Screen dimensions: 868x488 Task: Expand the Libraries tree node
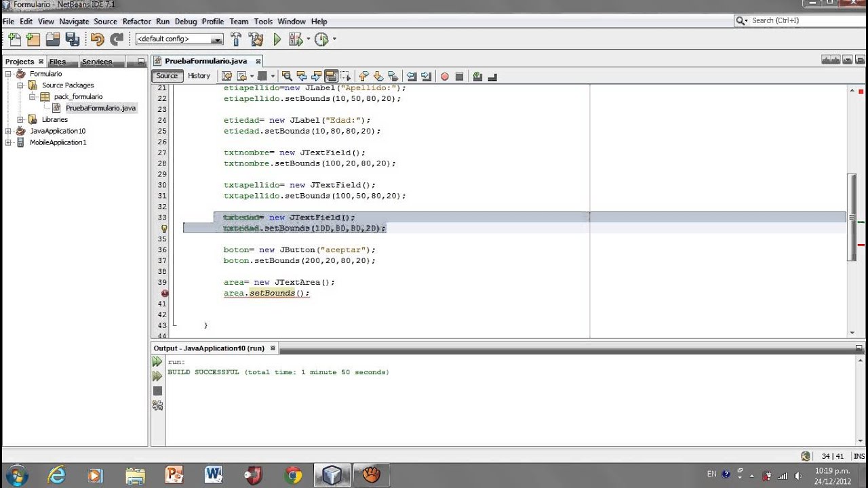[20, 119]
